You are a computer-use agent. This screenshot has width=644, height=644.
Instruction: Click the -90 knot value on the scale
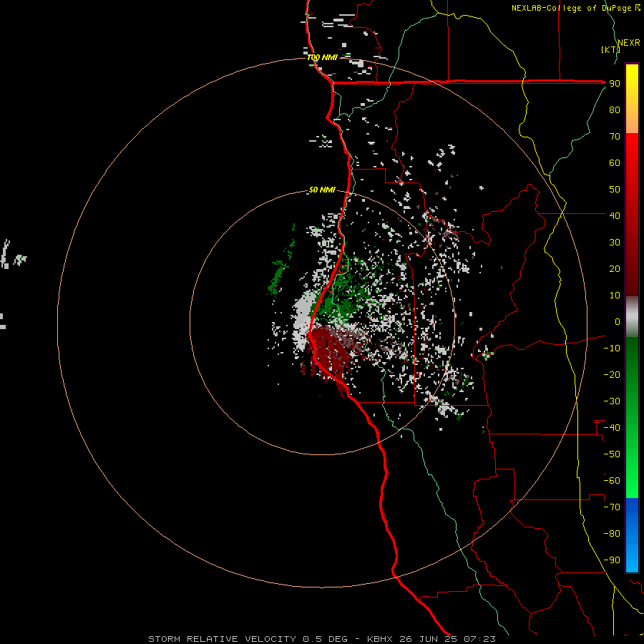click(x=612, y=560)
